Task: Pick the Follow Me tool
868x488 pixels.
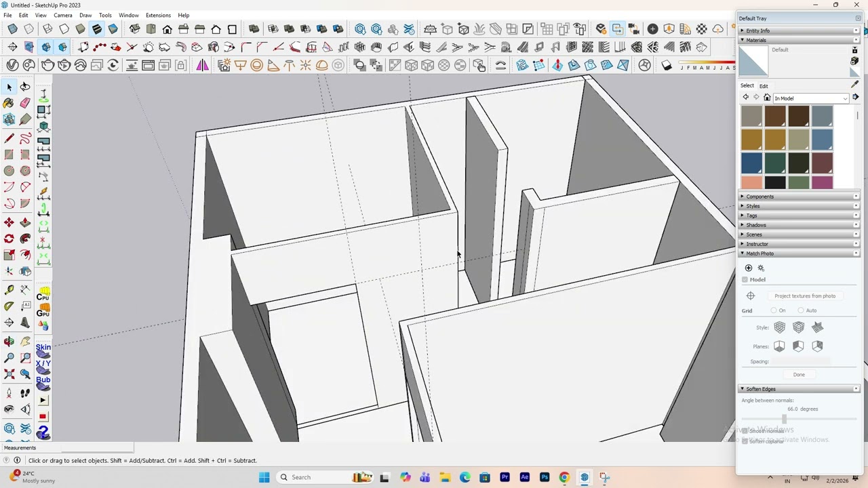Action: point(25,239)
